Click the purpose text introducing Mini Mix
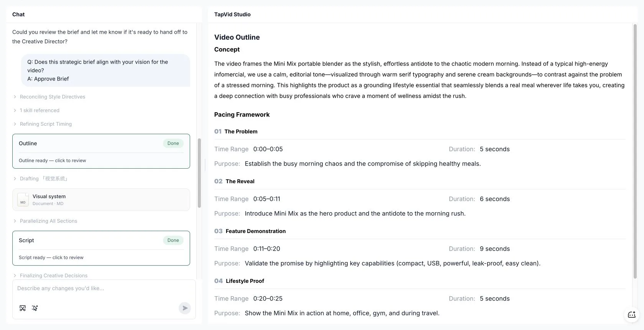Viewport: 644px width, 330px height. tap(355, 213)
